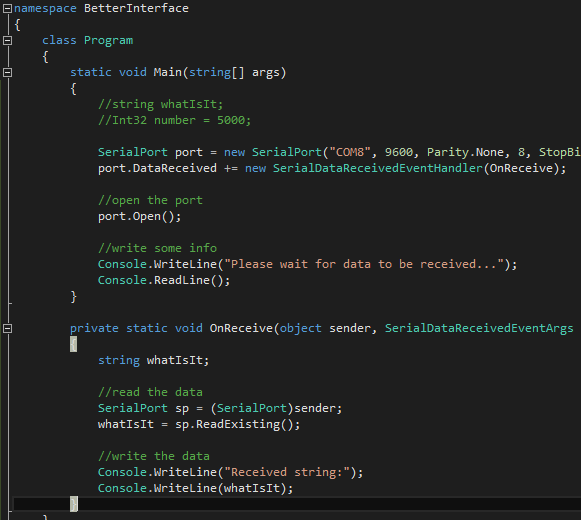The image size is (581, 520).
Task: Click the '//read the data' comment
Action: (150, 392)
